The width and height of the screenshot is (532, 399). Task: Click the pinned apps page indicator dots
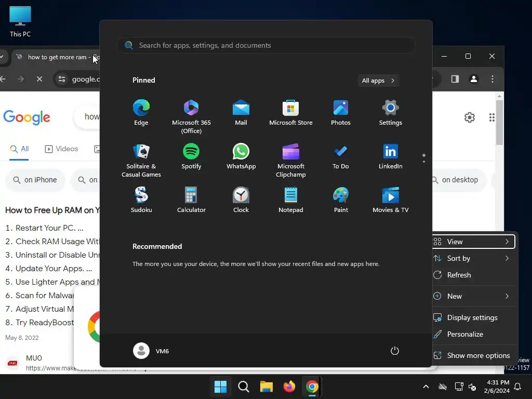424,158
